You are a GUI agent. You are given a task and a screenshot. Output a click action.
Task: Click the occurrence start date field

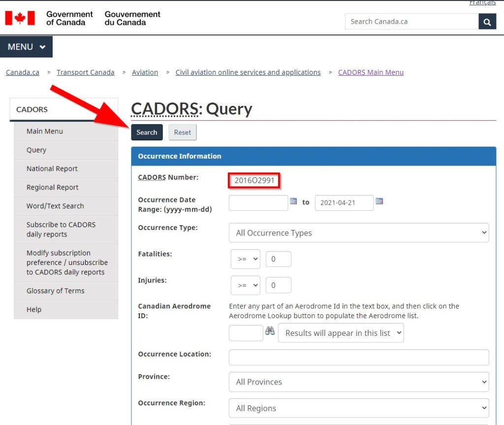pyautogui.click(x=258, y=203)
